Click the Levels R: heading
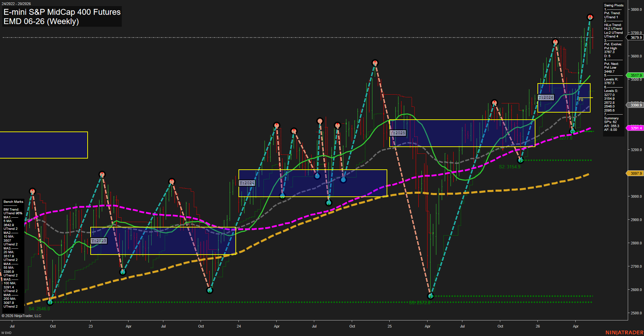 tap(611, 79)
